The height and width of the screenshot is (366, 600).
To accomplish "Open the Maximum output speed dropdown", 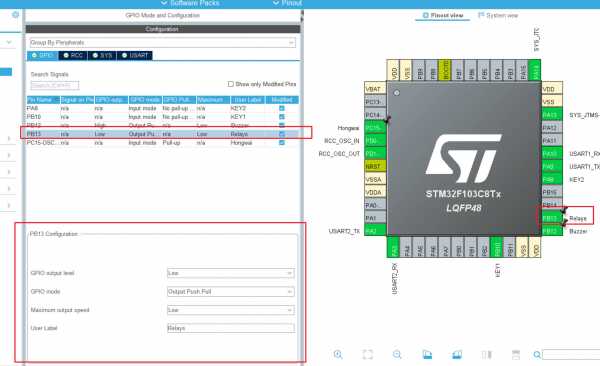I will point(231,310).
